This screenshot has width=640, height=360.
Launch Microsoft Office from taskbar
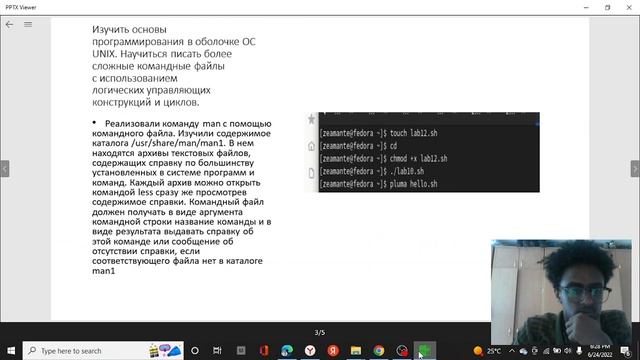point(264,351)
